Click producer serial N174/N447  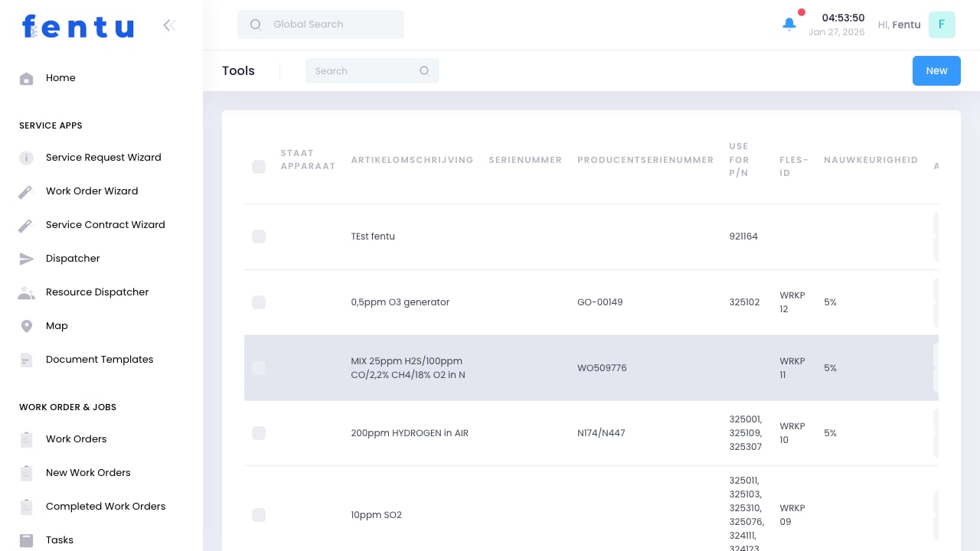[x=601, y=433]
